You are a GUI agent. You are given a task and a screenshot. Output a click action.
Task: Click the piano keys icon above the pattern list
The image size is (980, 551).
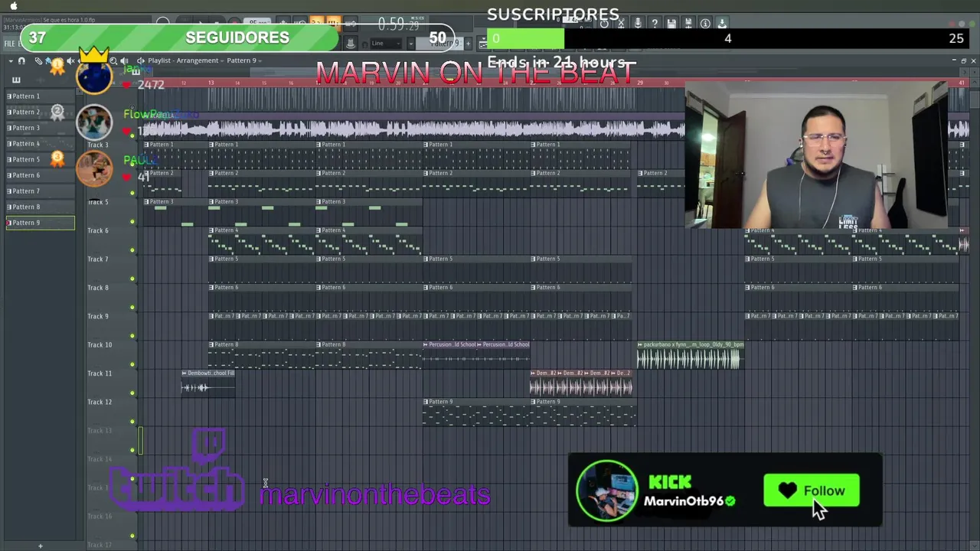[16, 80]
